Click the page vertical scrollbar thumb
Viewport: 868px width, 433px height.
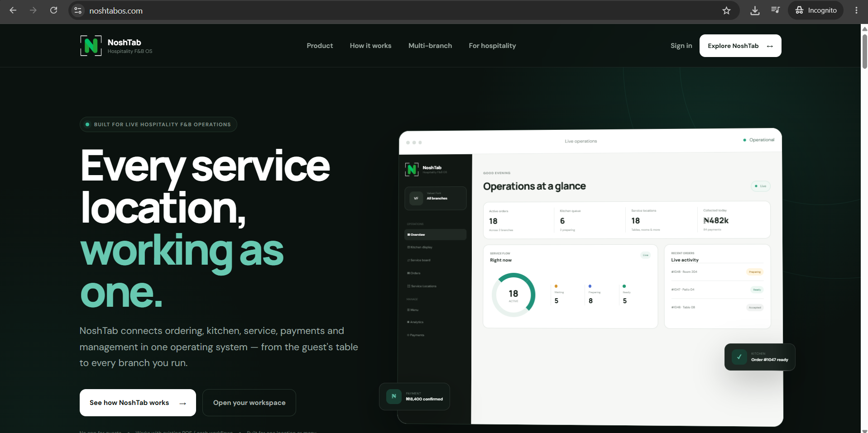point(864,51)
